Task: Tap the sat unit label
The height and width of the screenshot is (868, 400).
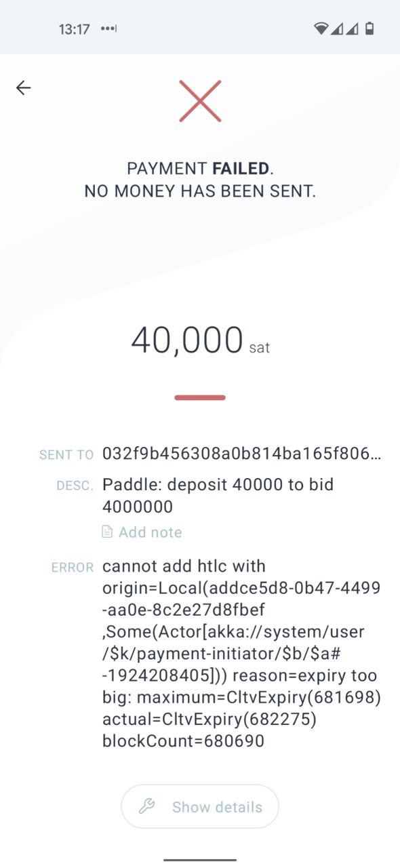Action: (260, 348)
